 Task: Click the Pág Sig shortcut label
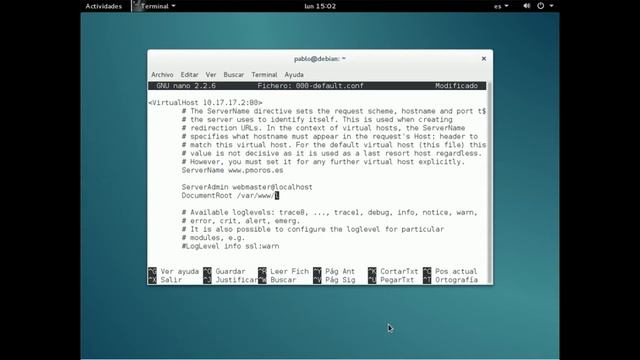[x=340, y=280]
